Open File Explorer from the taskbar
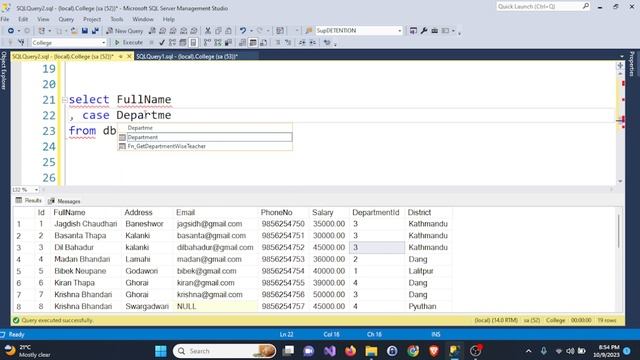 (371, 351)
